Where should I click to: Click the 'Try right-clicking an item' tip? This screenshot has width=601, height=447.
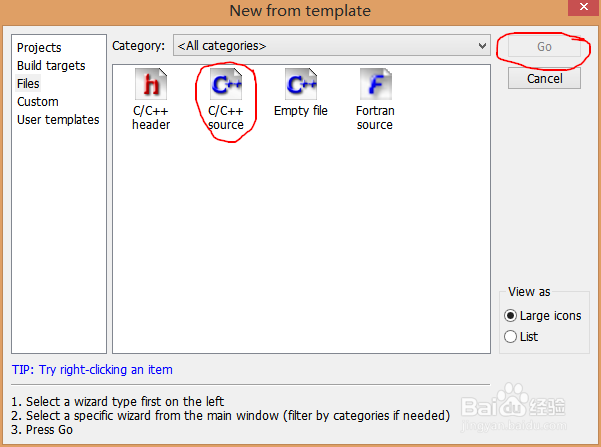point(92,370)
